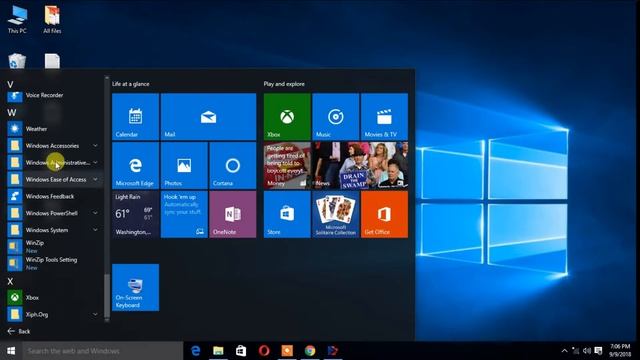Open the Money news tile
640x360 pixels.
(287, 165)
